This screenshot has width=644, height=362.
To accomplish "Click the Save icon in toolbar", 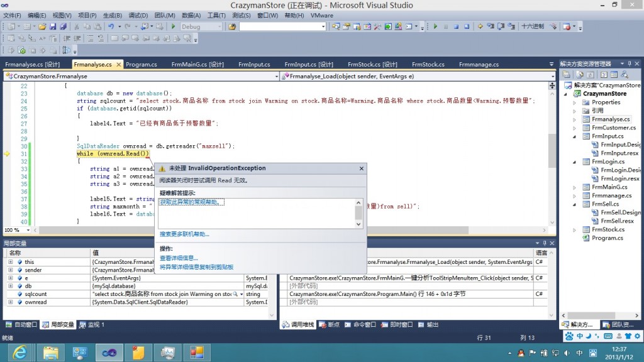I will tap(53, 26).
